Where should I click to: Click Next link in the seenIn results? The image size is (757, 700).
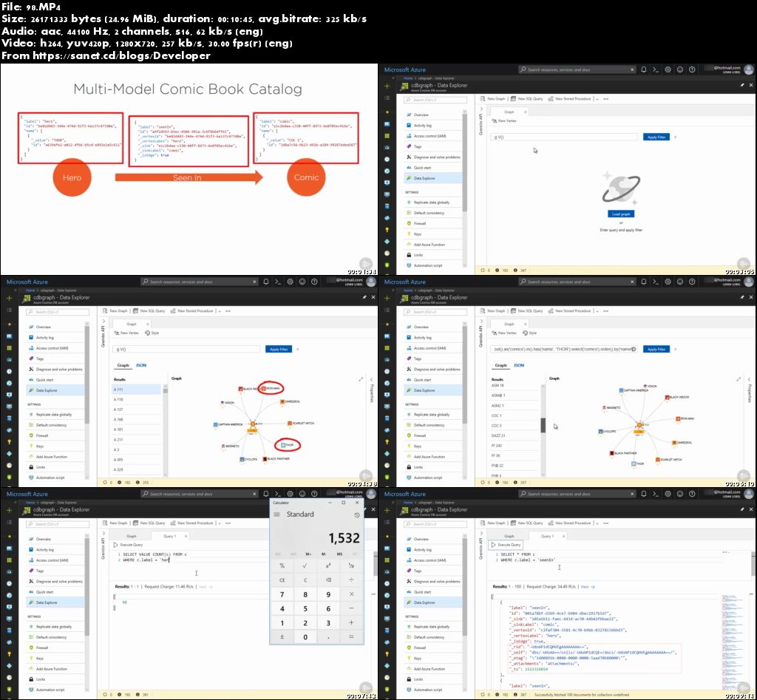click(588, 587)
